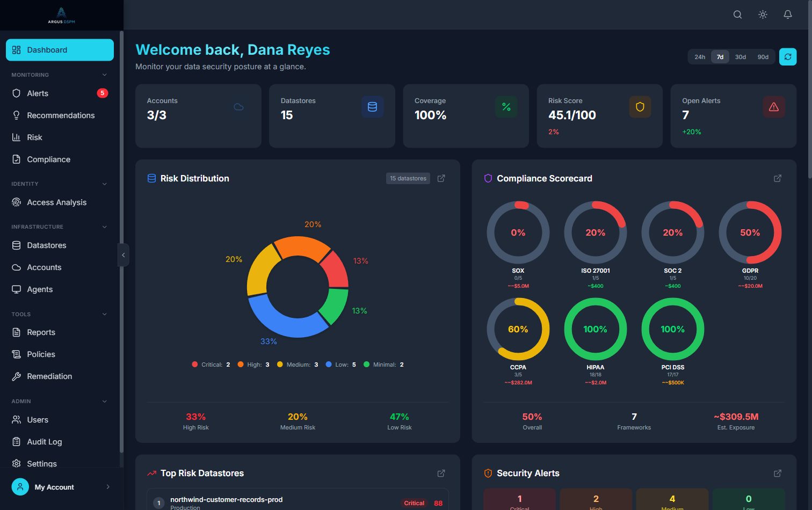Select the 24h time range

[700, 57]
